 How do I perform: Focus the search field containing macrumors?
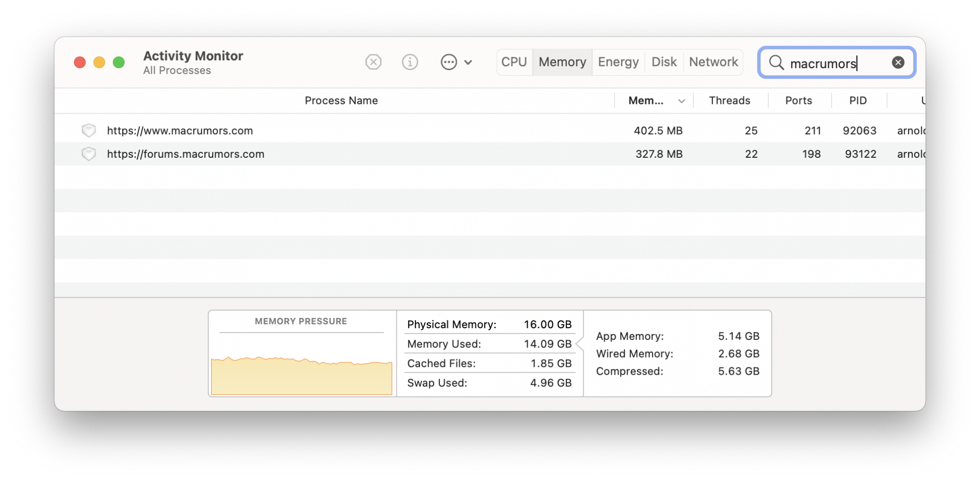[837, 62]
